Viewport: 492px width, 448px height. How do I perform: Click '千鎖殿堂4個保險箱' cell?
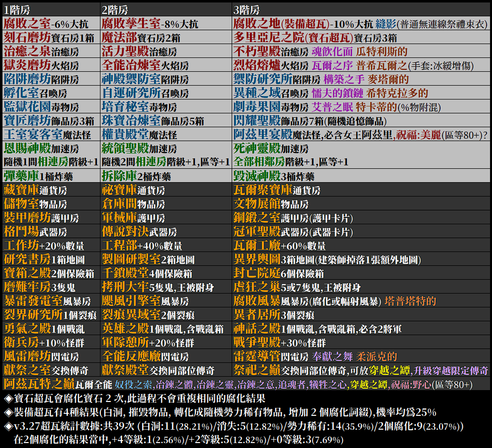coord(166,272)
